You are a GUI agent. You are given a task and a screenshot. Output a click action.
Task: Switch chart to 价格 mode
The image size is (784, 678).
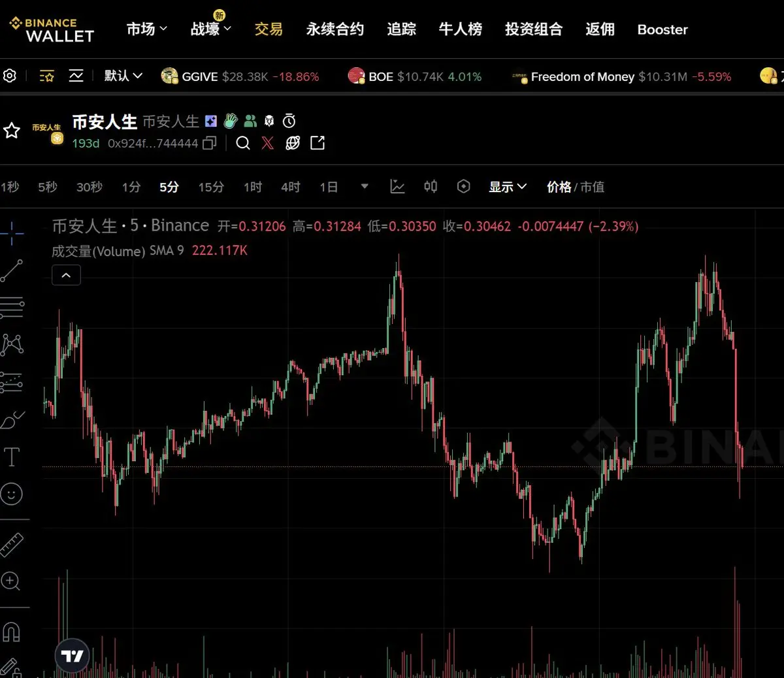tap(559, 187)
